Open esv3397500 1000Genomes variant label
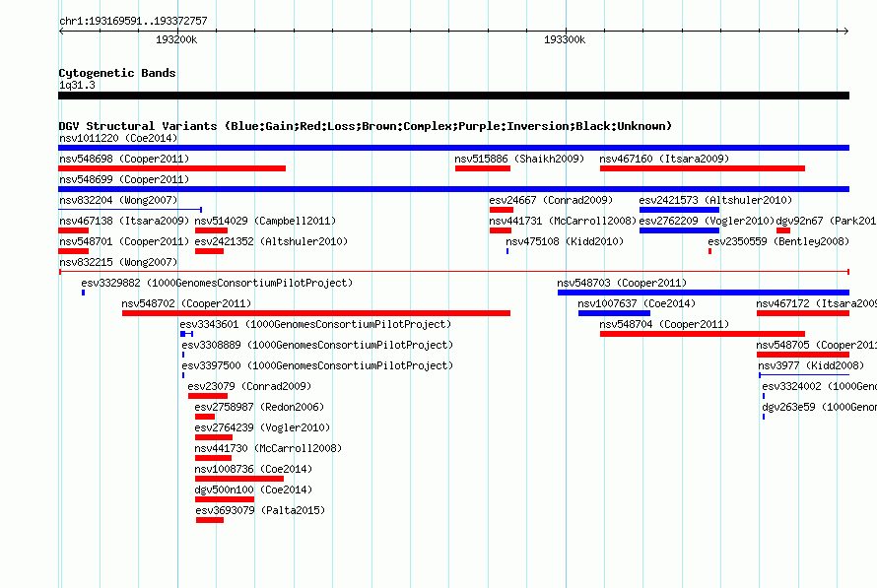Screen dimensions: 877x588 click(x=317, y=365)
